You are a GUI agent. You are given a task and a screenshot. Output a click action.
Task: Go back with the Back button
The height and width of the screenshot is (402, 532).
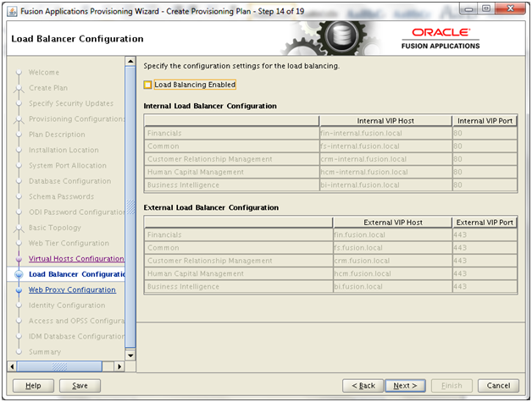coord(363,386)
